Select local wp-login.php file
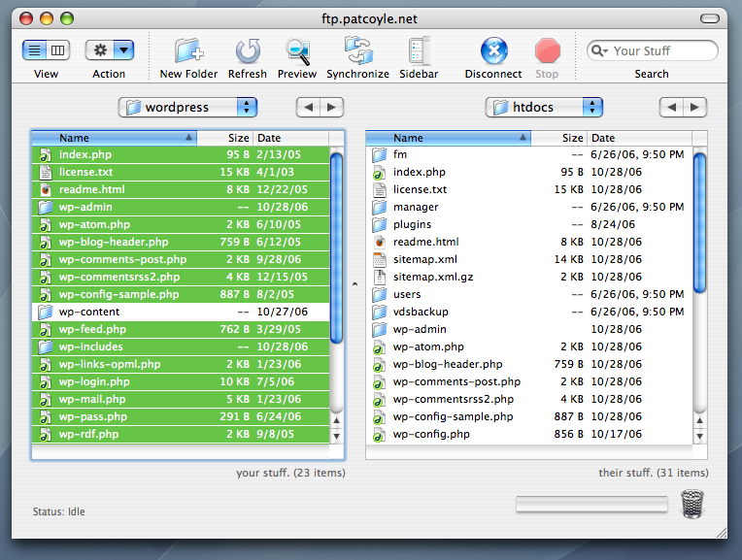Screen dimensions: 742x560 [x=181, y=382]
